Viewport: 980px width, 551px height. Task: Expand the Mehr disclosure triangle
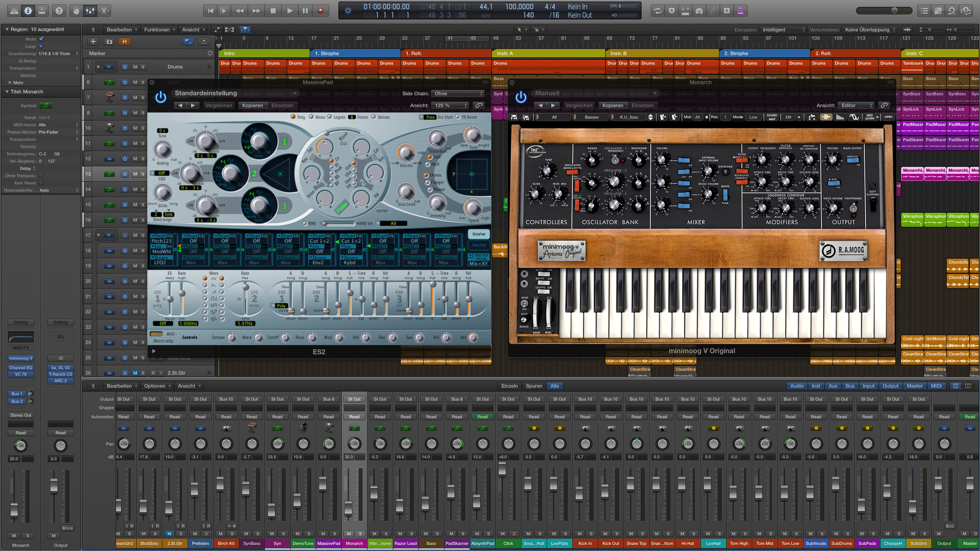[x=10, y=83]
